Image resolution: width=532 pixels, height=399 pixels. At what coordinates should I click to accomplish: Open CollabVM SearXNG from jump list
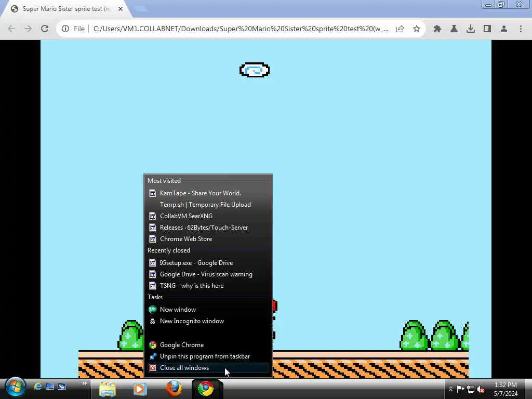(208, 216)
